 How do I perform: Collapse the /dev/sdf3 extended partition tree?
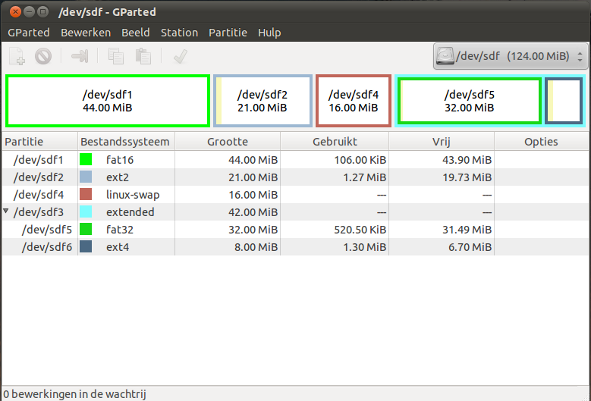(6, 211)
